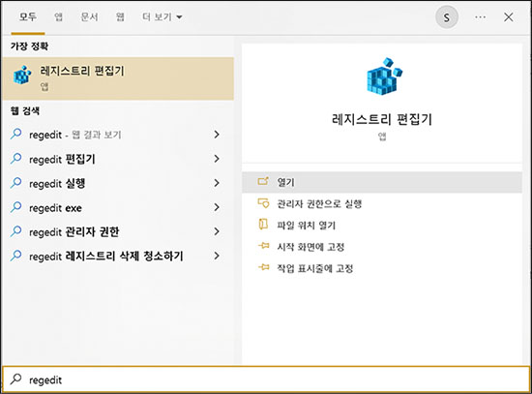Select regedit 실행 web suggestion
Viewport: 532px width, 394px height.
[115, 183]
